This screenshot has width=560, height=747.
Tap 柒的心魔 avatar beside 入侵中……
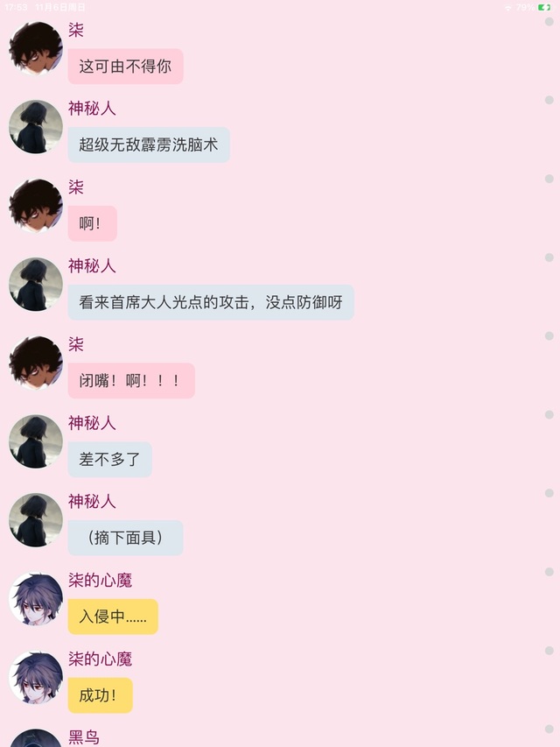pos(36,599)
